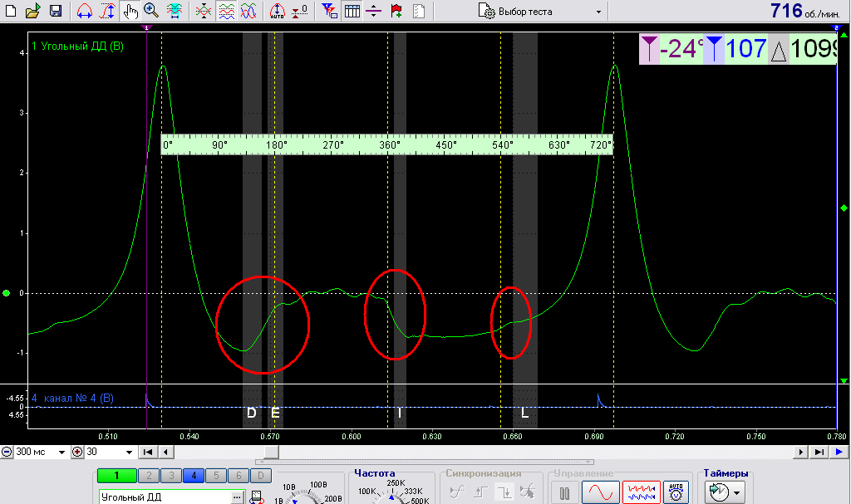This screenshot has width=851, height=504.
Task: Click the sensor preset icon beside channel name
Action: click(256, 497)
